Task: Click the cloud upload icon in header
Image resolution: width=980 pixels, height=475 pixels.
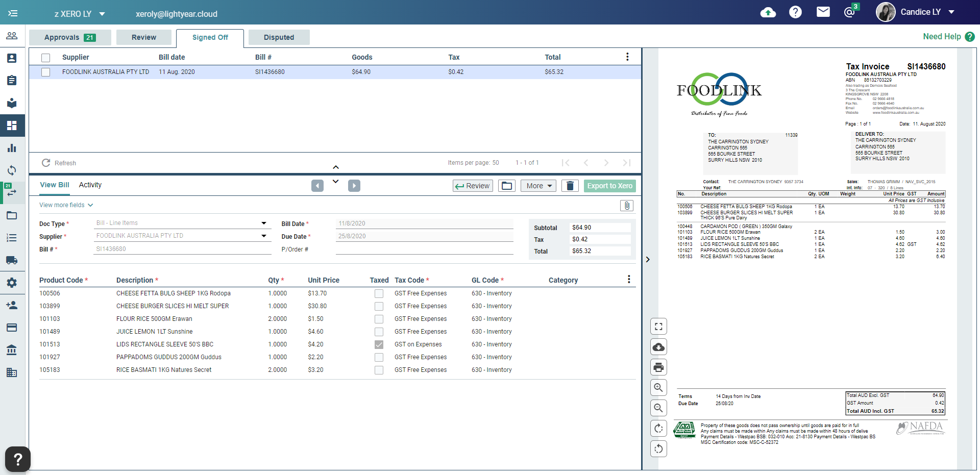Action: [768, 12]
